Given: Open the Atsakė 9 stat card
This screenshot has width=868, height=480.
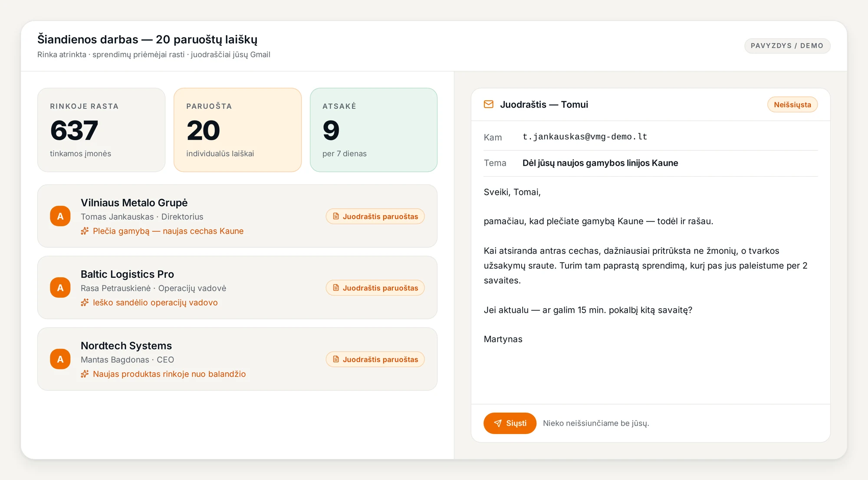Looking at the screenshot, I should point(374,130).
